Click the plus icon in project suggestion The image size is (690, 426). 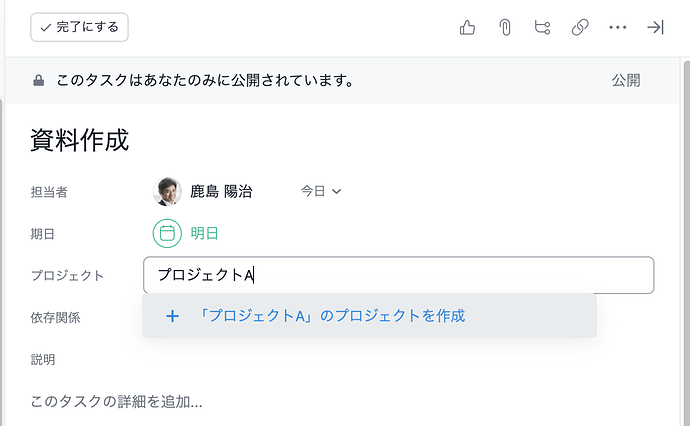[172, 316]
